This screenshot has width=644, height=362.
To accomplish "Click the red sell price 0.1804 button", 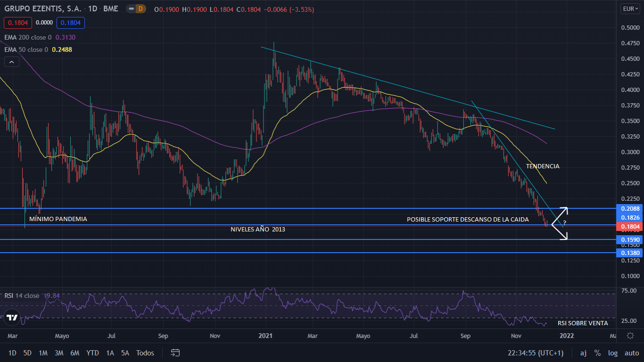I will [17, 22].
